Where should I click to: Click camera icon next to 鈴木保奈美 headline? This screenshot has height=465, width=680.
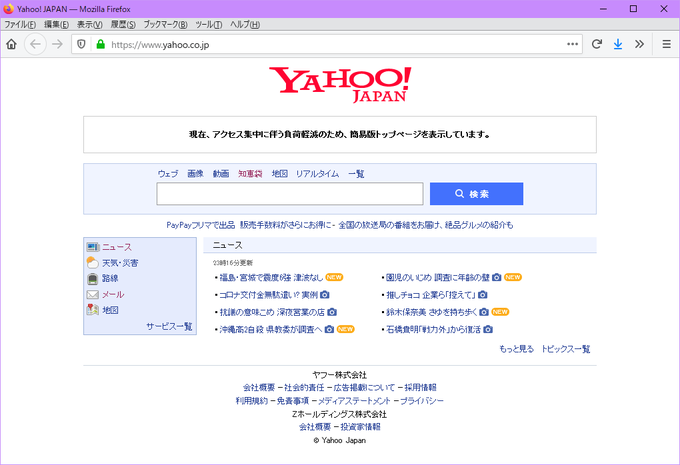484,312
